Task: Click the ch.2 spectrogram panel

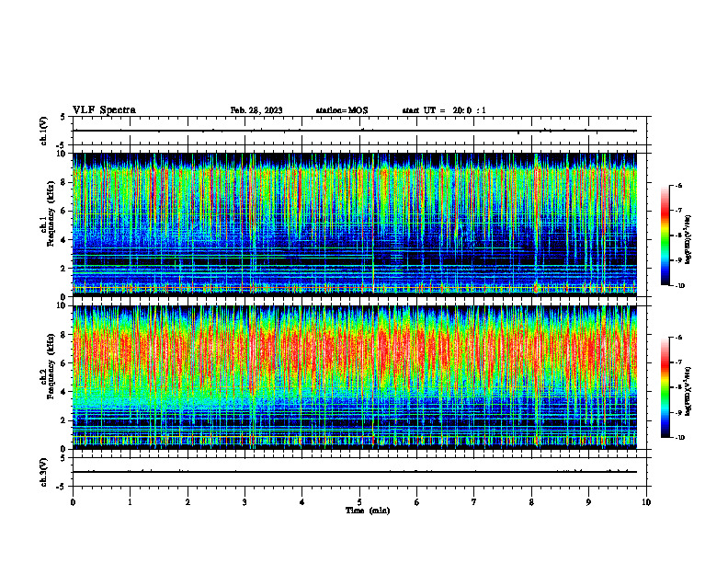Action: (355, 377)
